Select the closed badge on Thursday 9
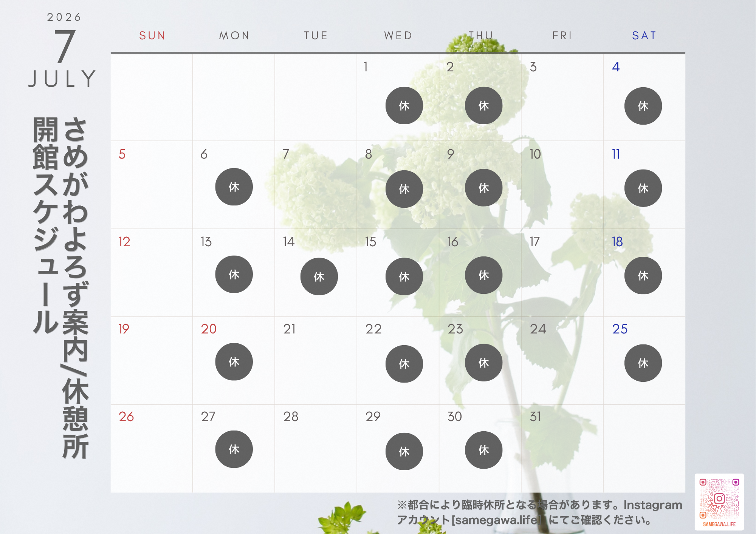The width and height of the screenshot is (756, 534). click(483, 188)
